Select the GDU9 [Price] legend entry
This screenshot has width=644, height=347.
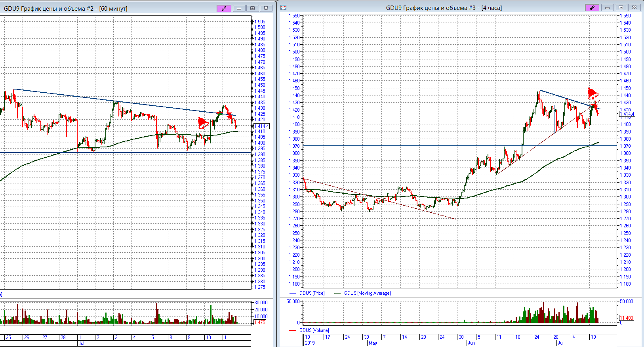[x=311, y=293]
